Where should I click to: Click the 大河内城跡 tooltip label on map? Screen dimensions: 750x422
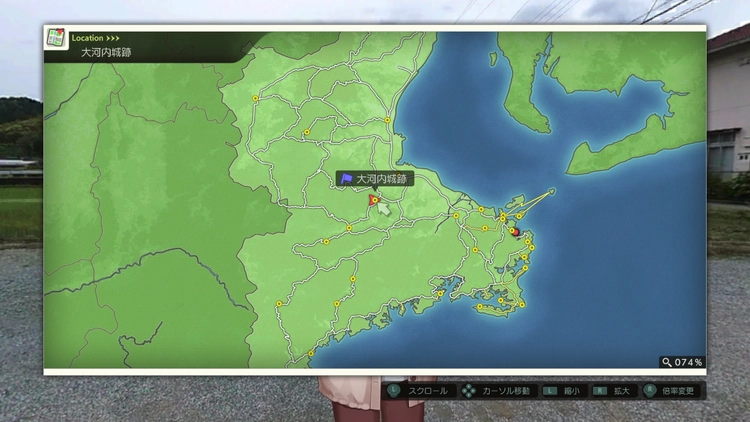click(382, 179)
